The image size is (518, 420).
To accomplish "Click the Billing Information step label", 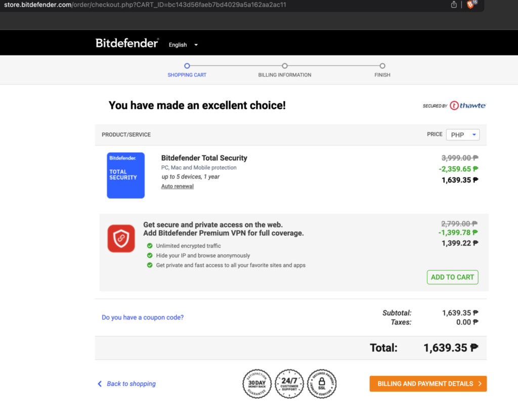I will click(285, 75).
